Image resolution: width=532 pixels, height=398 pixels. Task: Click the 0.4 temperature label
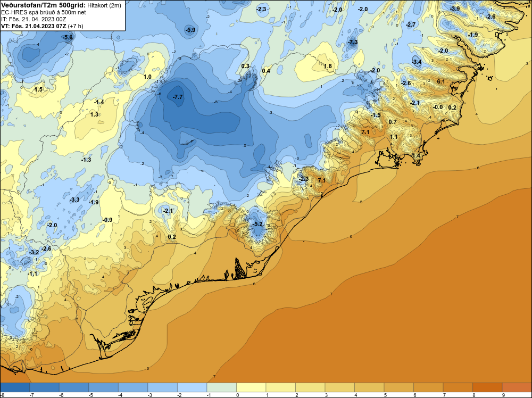[x=266, y=71]
